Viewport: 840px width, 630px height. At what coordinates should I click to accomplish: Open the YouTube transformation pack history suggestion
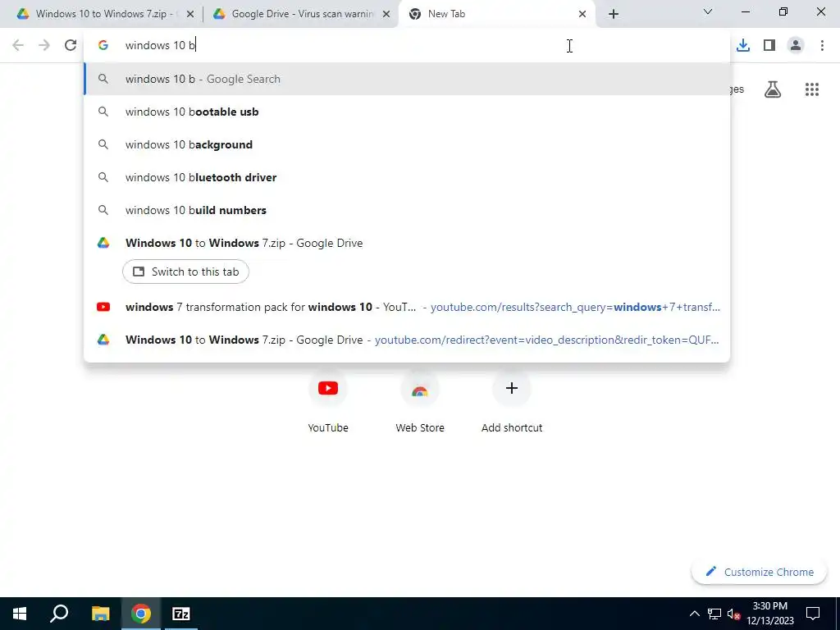point(407,307)
